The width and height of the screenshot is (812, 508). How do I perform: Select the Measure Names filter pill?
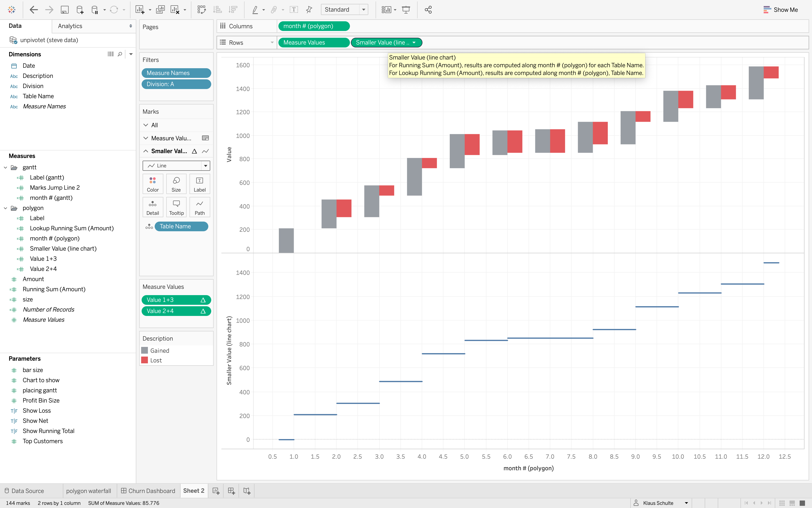click(176, 73)
